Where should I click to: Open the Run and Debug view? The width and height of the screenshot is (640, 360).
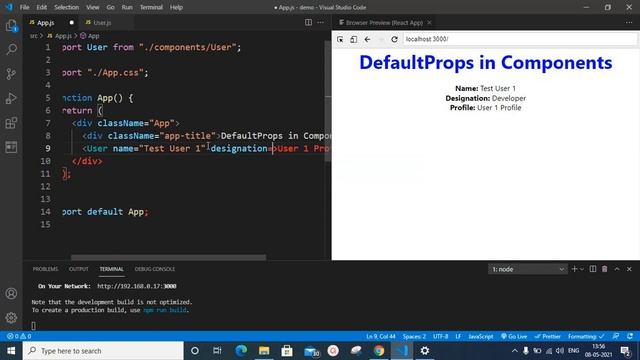(x=11, y=98)
